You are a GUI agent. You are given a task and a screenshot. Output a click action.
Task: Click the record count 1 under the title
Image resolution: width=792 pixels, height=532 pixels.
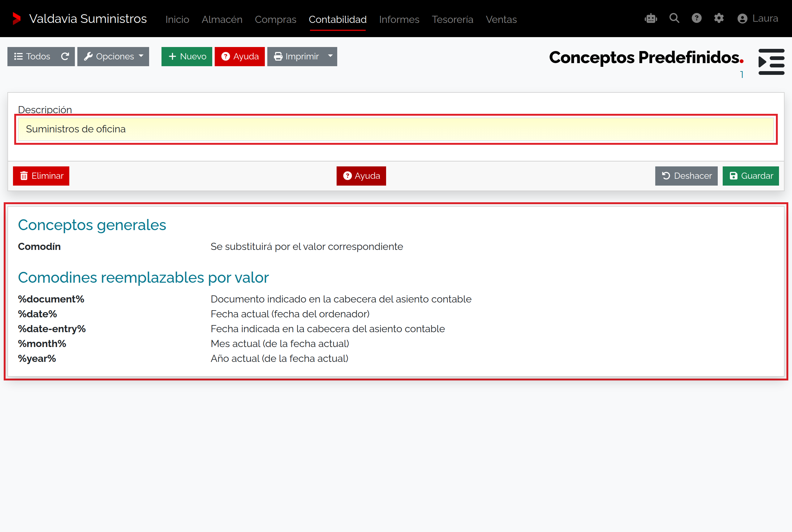742,75
